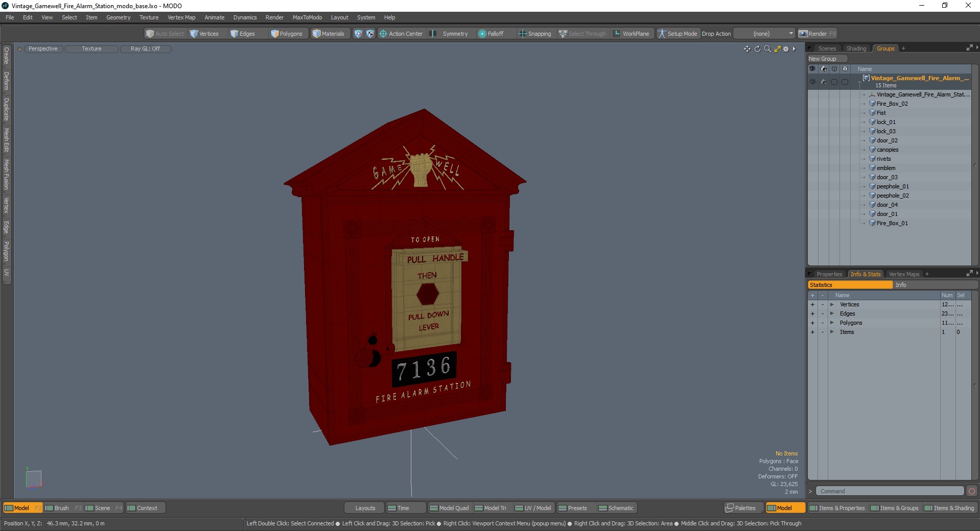The image size is (980, 531).
Task: Select peephole_01 in the group list
Action: [893, 186]
